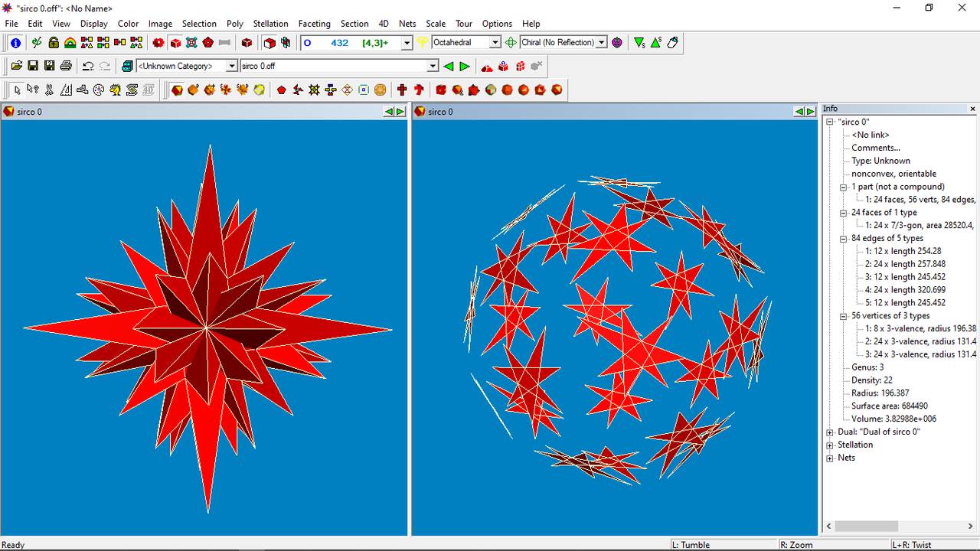Image resolution: width=980 pixels, height=551 pixels.
Task: Click the orange circular disc icon
Action: coord(380,90)
